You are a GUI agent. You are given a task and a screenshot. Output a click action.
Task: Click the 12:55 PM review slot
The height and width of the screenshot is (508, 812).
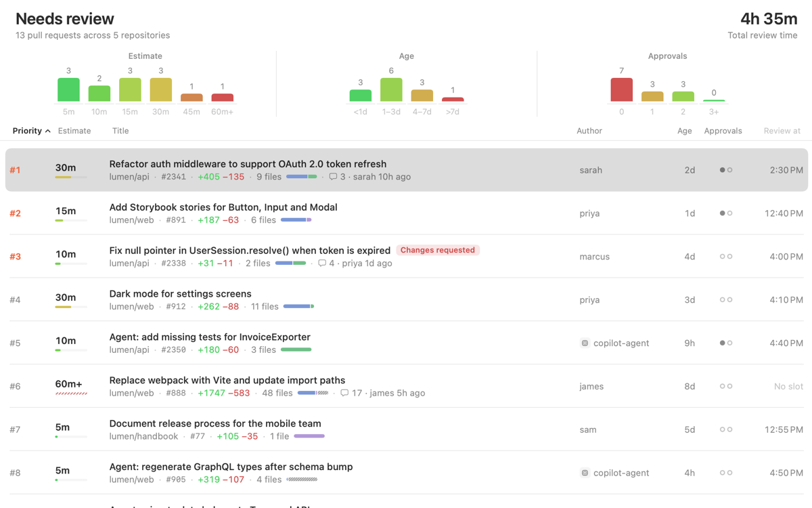784,430
